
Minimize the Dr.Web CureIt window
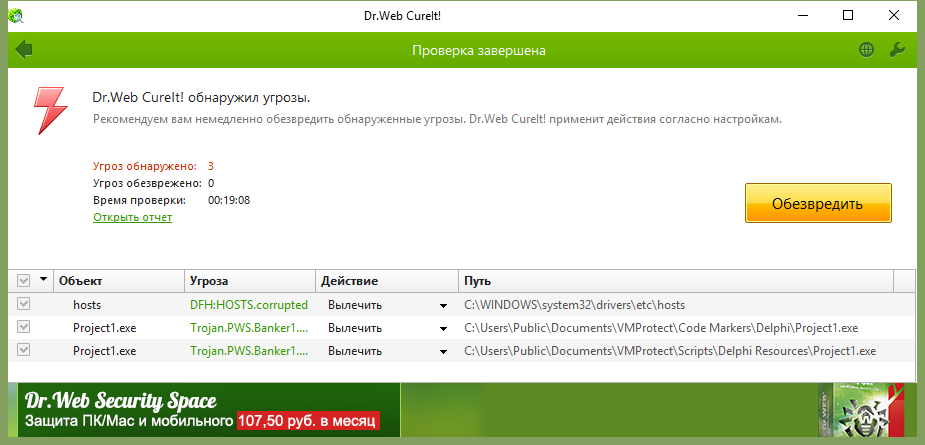pyautogui.click(x=803, y=16)
